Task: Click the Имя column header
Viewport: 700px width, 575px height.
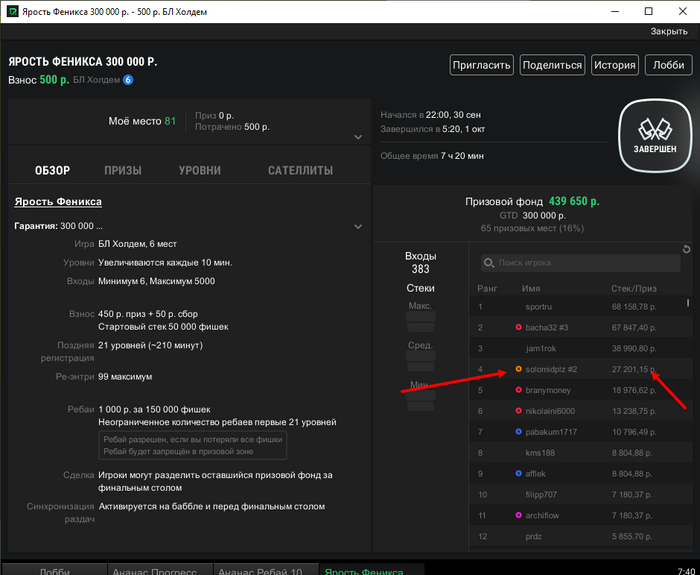Action: coord(531,288)
